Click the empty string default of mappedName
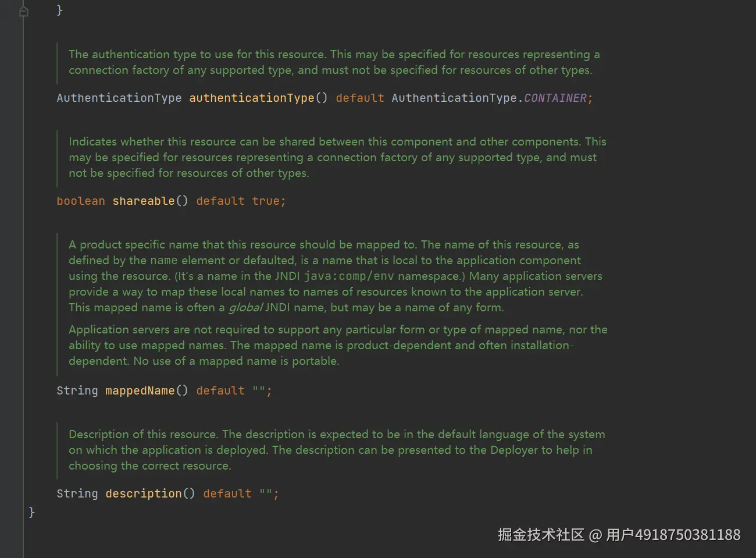 click(259, 390)
